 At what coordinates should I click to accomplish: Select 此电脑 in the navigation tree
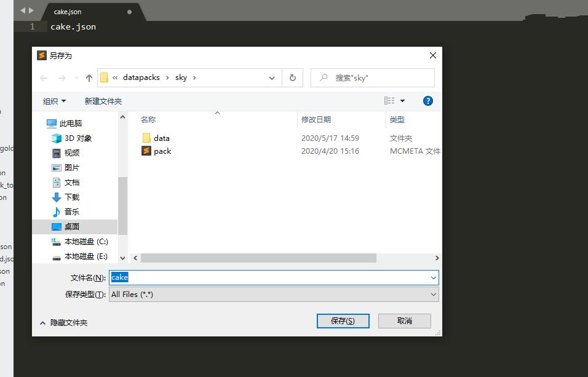pos(71,124)
